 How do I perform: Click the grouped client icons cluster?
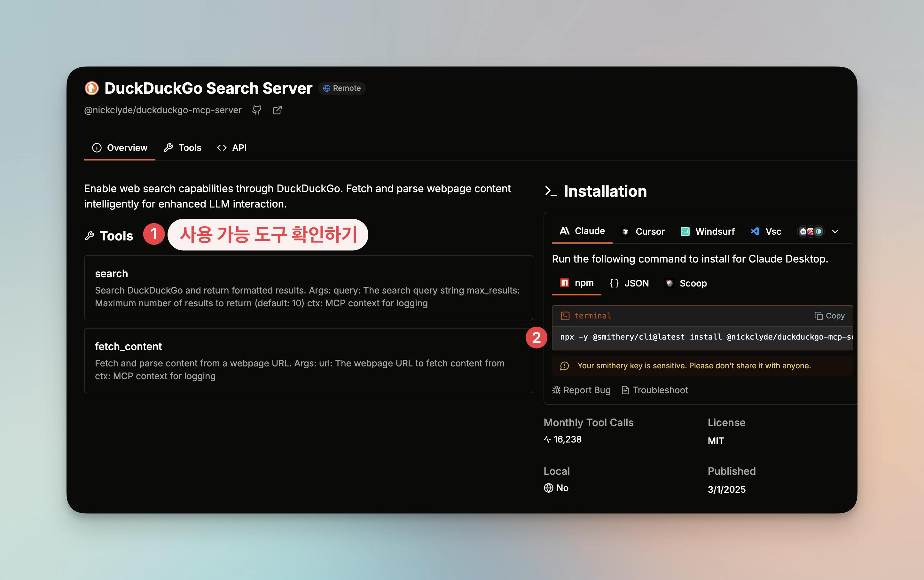pyautogui.click(x=810, y=231)
